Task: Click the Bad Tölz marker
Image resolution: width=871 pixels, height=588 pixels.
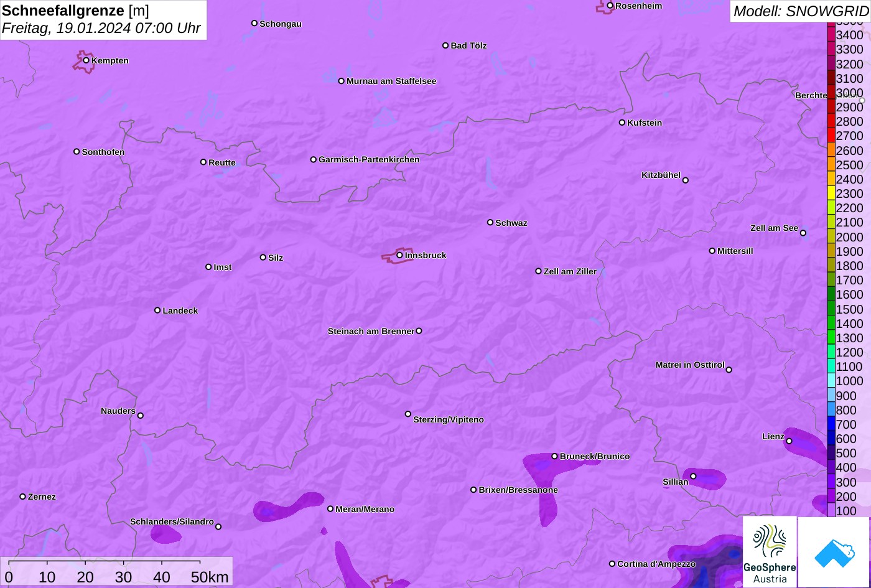Action: coord(445,45)
